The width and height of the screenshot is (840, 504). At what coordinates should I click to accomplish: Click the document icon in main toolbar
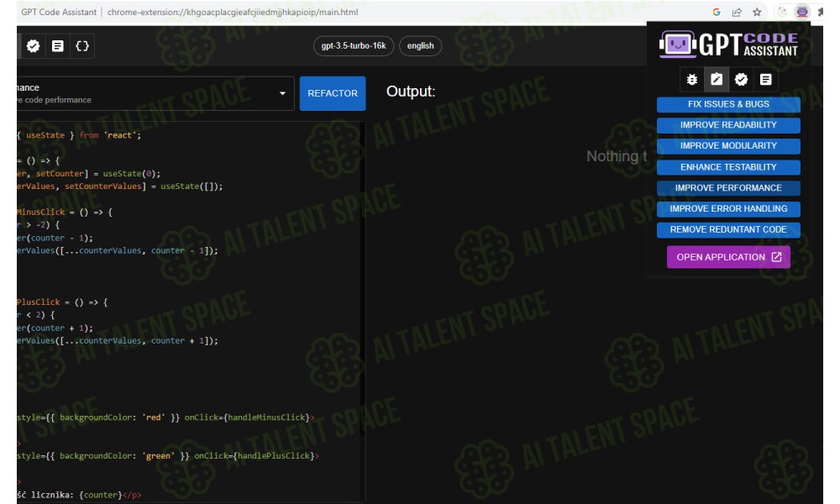coord(58,46)
